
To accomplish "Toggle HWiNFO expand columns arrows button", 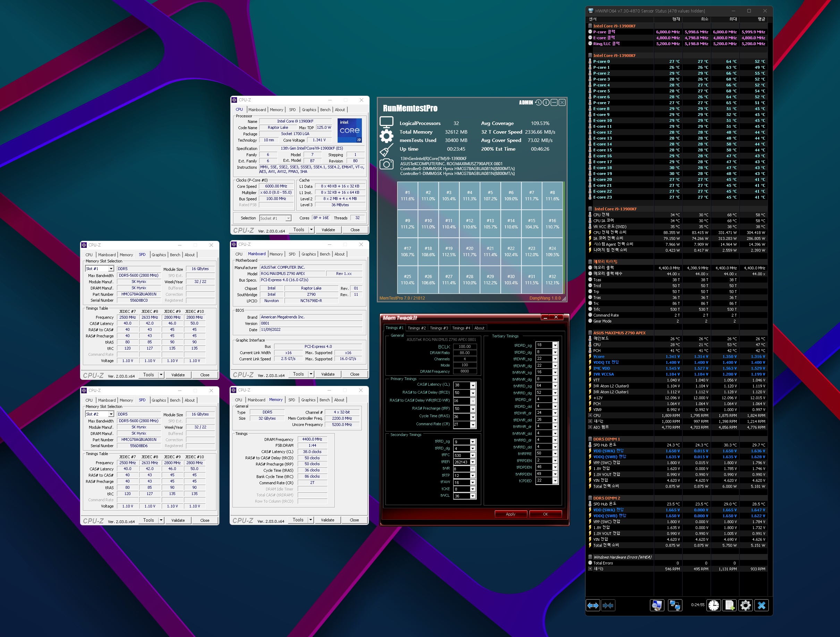I will click(593, 605).
